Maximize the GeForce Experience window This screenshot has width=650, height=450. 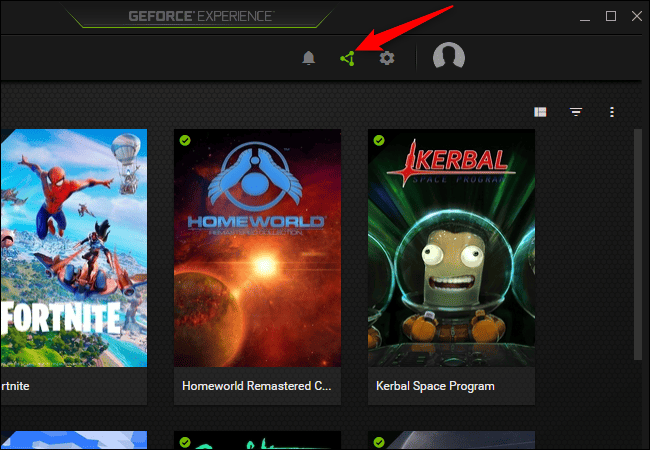(611, 16)
